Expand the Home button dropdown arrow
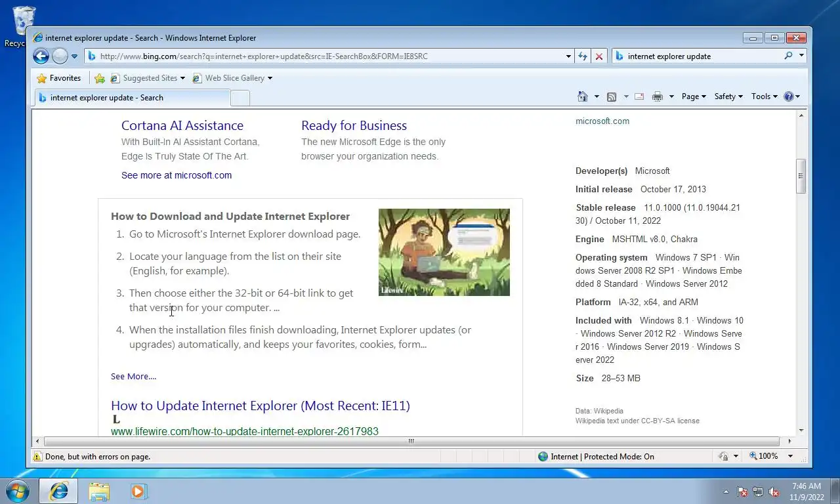840x504 pixels. pos(597,96)
